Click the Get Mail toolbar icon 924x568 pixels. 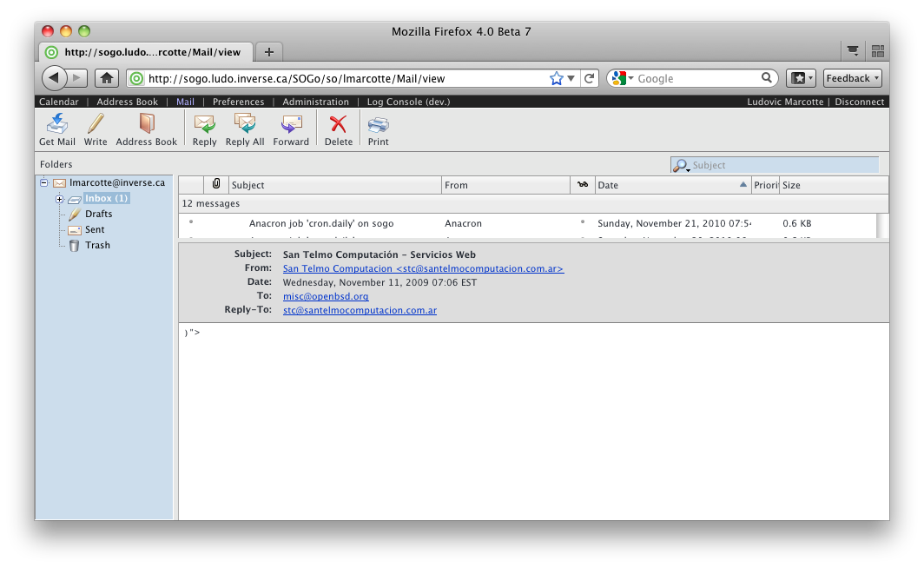57,129
